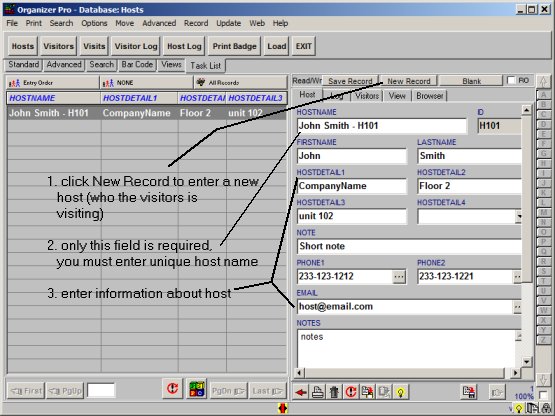Click the HOSTNAME column header in list
Viewport: 555px width, 416px height.
(53, 98)
